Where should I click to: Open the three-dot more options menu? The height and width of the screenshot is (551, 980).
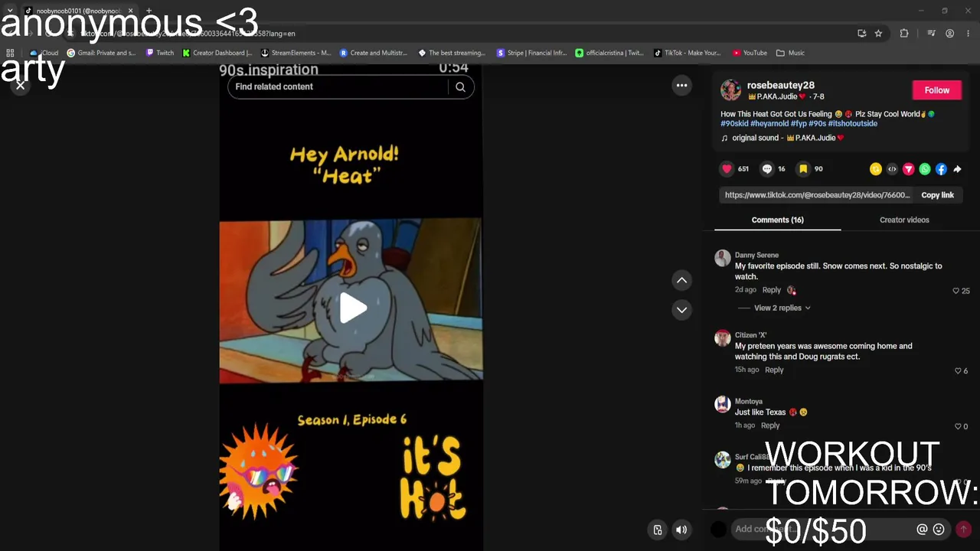(681, 86)
